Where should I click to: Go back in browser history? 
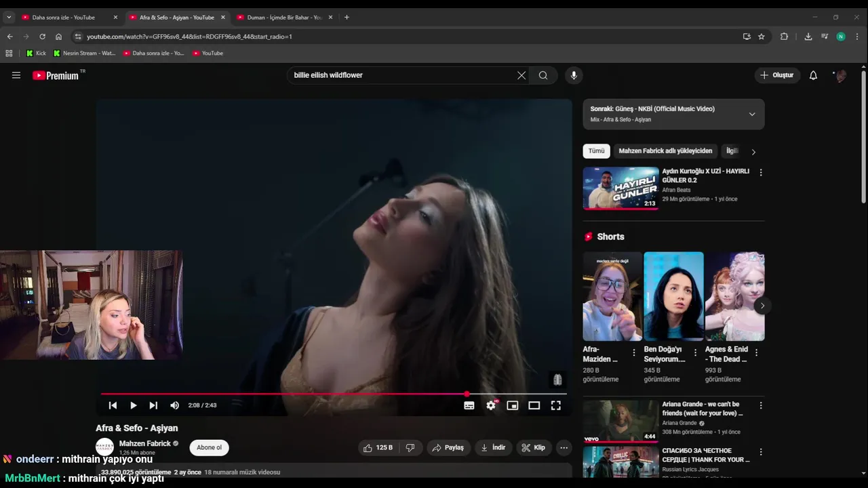pos(9,37)
